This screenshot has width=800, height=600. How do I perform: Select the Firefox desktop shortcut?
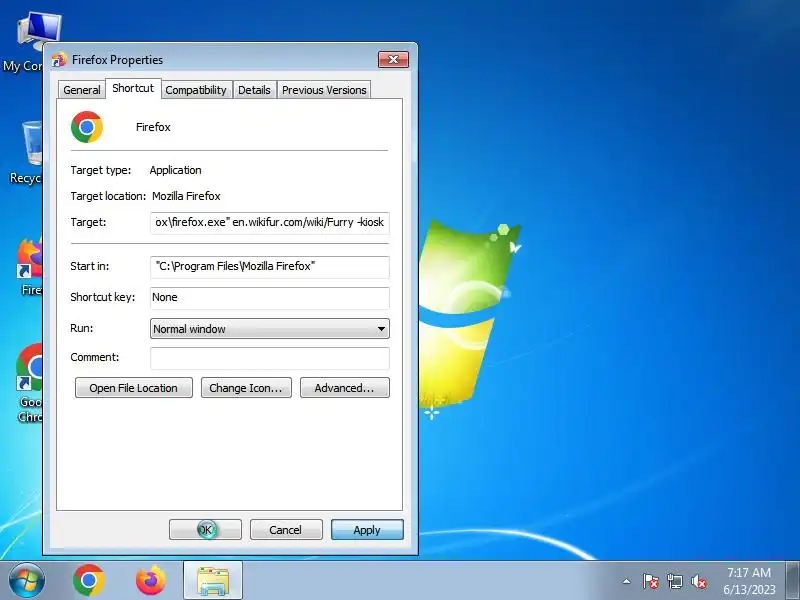pyautogui.click(x=30, y=266)
